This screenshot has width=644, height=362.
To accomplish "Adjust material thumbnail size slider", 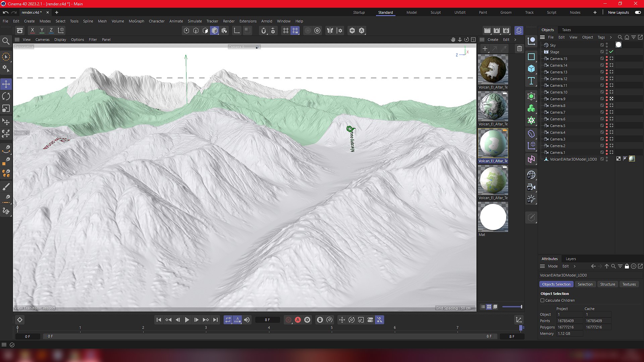I will [x=512, y=307].
